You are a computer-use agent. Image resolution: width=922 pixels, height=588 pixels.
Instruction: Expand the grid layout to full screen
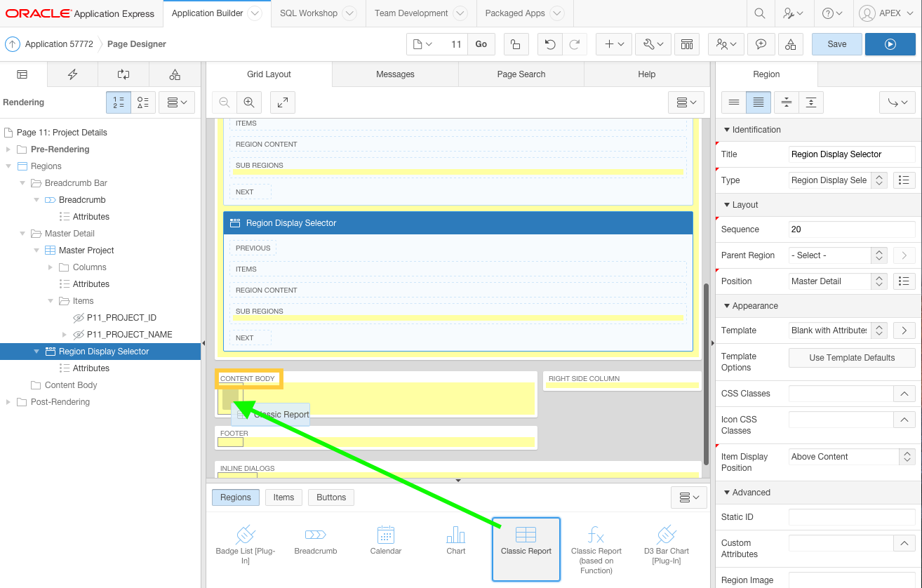(282, 102)
